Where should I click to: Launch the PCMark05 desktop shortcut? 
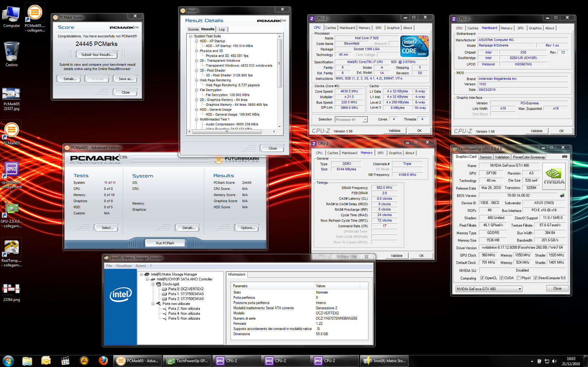click(11, 133)
